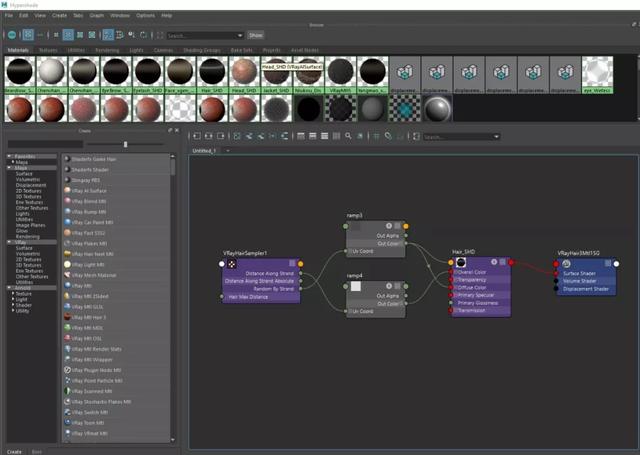640x455 pixels.
Task: Toggle solo button on ramp3 node
Action: click(389, 226)
